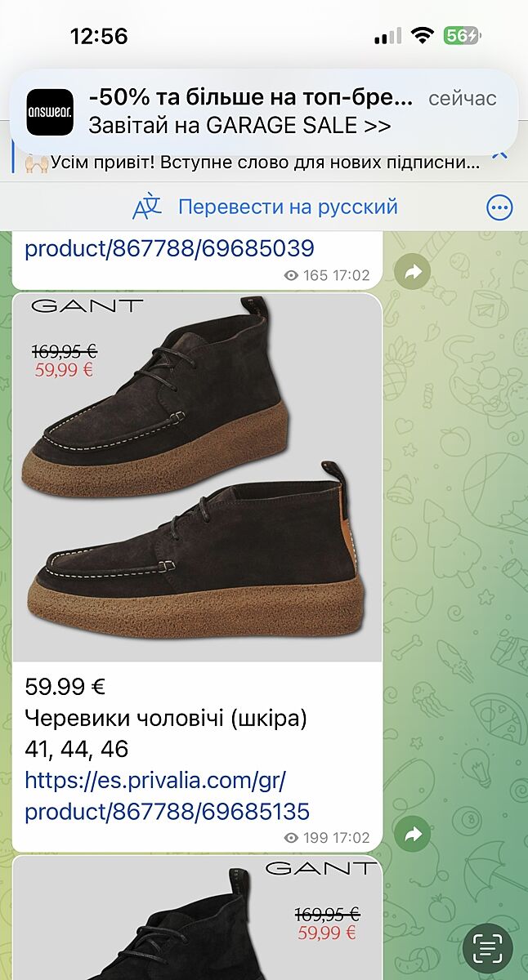Forward the first message with share arrow
This screenshot has width=528, height=980.
[413, 272]
